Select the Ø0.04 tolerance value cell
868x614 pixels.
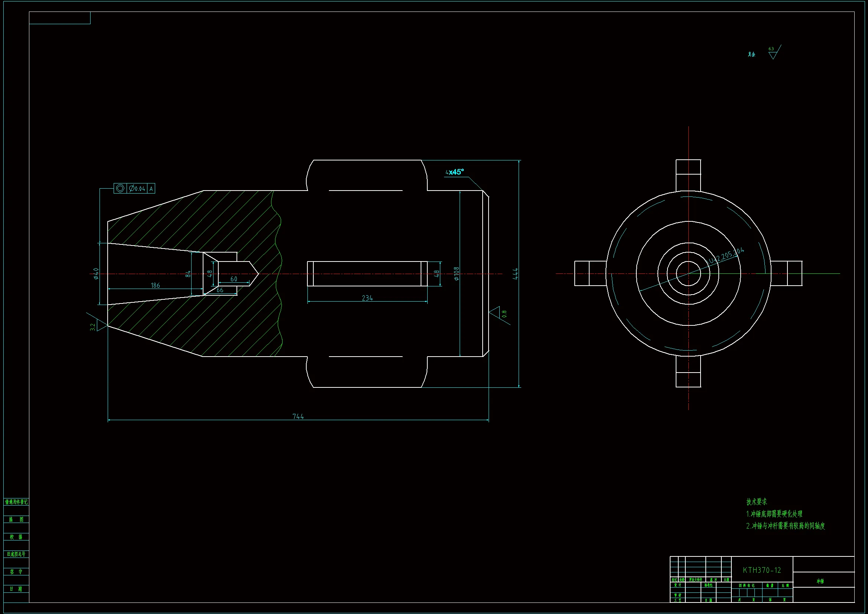(x=137, y=188)
